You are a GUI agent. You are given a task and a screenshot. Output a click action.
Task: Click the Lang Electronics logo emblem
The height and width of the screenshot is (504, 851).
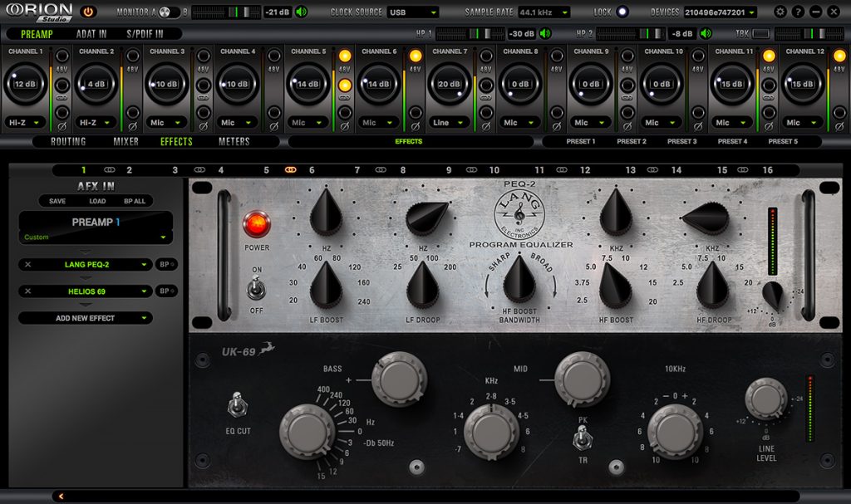519,214
